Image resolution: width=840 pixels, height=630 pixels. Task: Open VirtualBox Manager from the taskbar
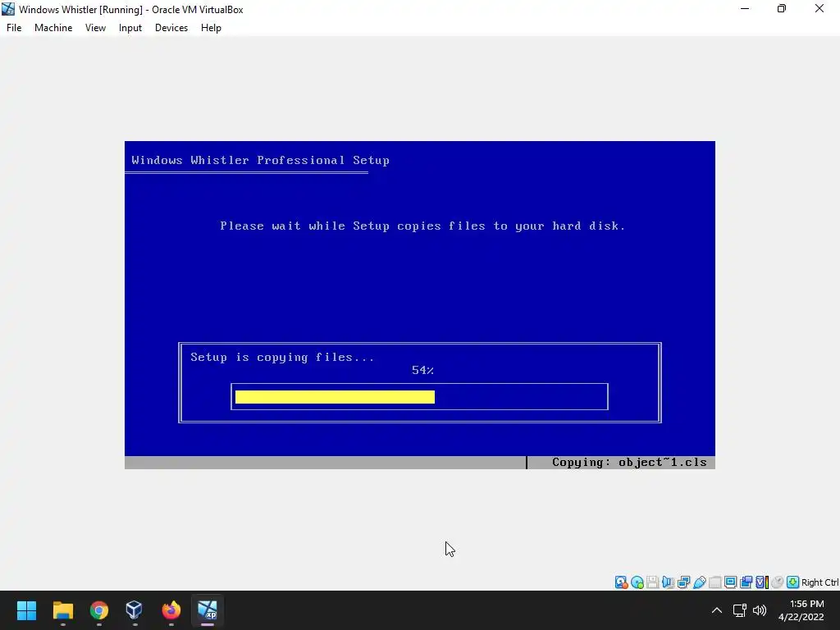(135, 610)
